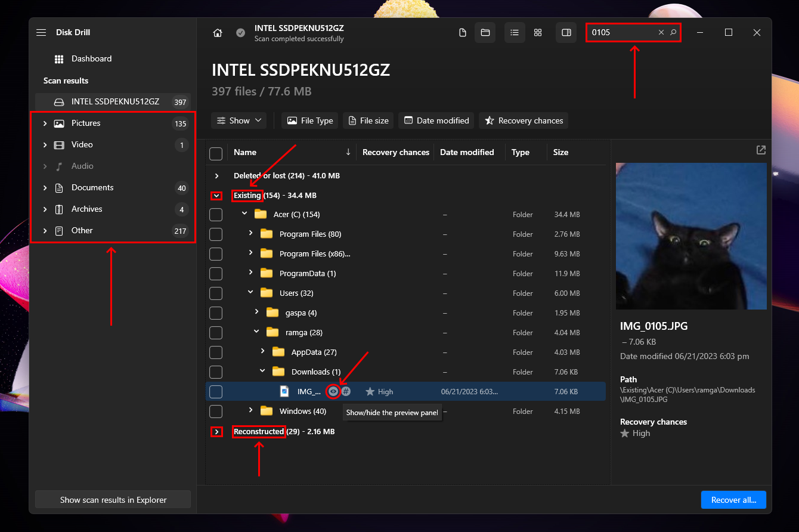The height and width of the screenshot is (532, 799).
Task: Expand the Documents category chevron
Action: point(45,188)
